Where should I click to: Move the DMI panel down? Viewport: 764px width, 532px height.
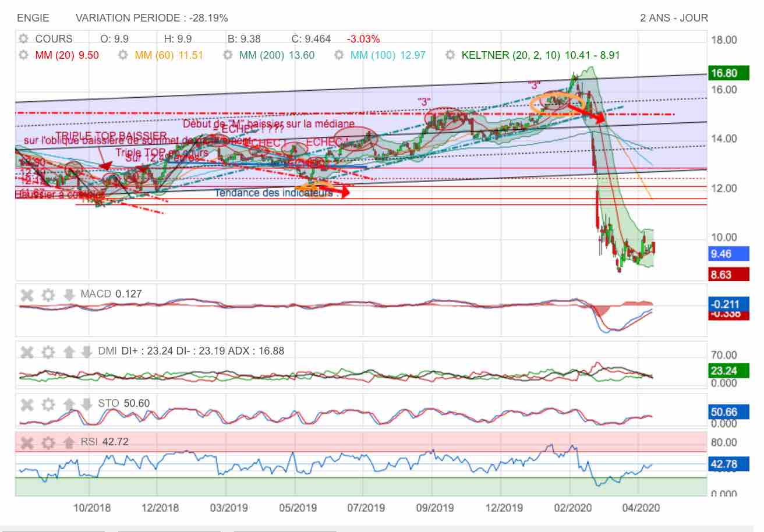coord(86,352)
